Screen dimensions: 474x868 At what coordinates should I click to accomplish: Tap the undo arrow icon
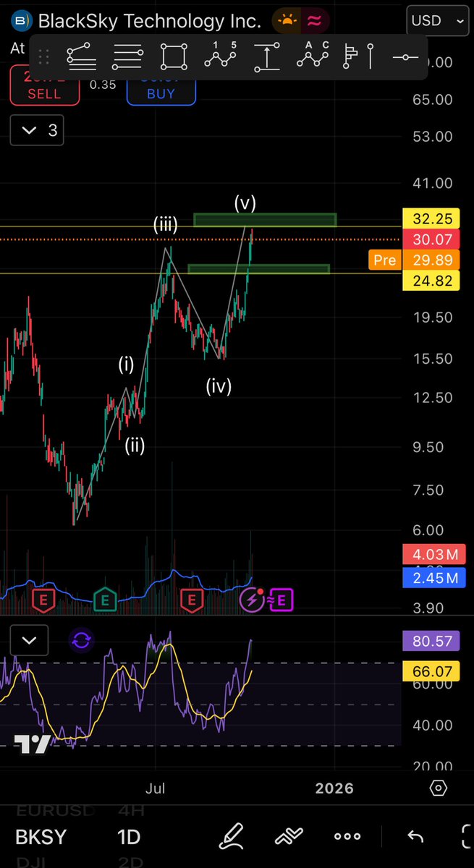pos(415,837)
